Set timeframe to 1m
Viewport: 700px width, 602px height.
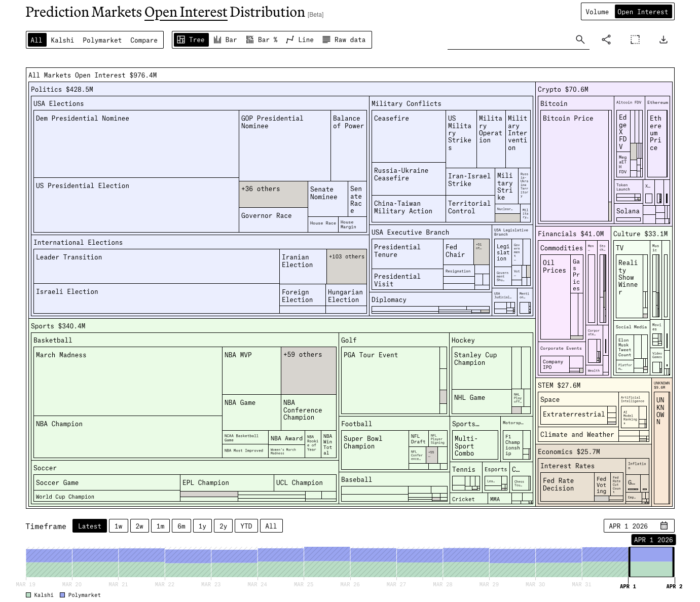pos(160,526)
